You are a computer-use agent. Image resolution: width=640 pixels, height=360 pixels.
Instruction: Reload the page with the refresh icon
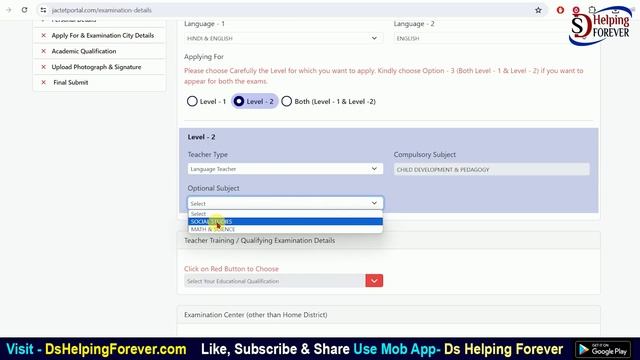click(x=24, y=10)
